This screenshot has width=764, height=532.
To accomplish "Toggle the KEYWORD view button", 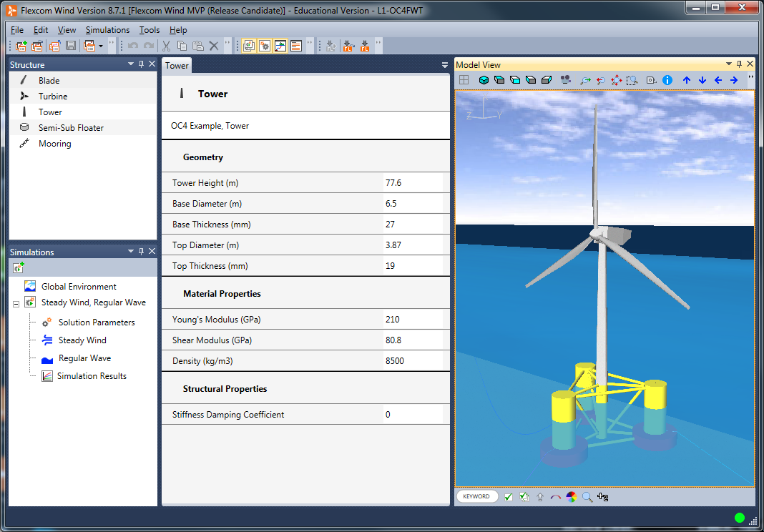I will click(x=476, y=496).
